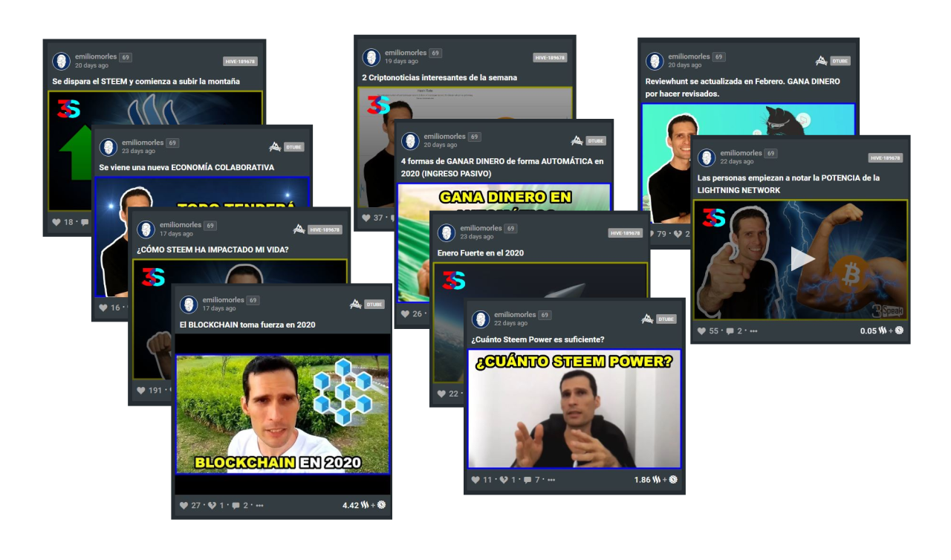This screenshot has height=560, width=951.
Task: Like the Lightning Network post with heart
Action: coord(701,331)
